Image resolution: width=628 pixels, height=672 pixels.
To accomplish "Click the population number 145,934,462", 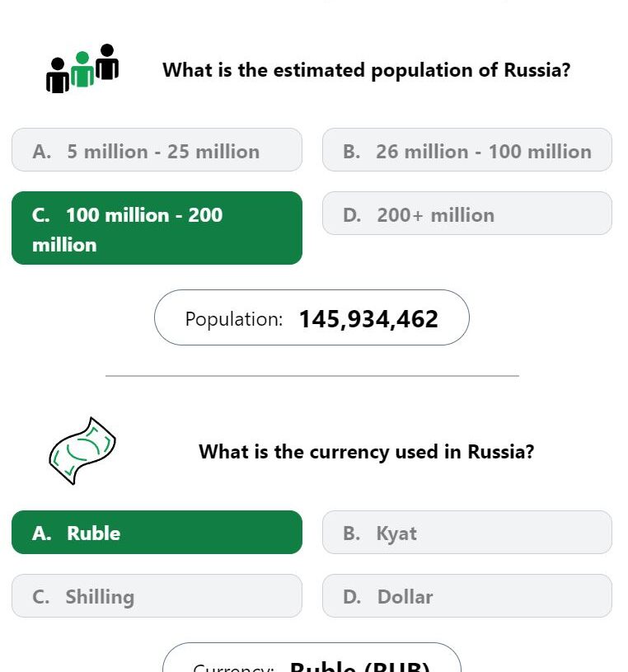I will (x=368, y=319).
